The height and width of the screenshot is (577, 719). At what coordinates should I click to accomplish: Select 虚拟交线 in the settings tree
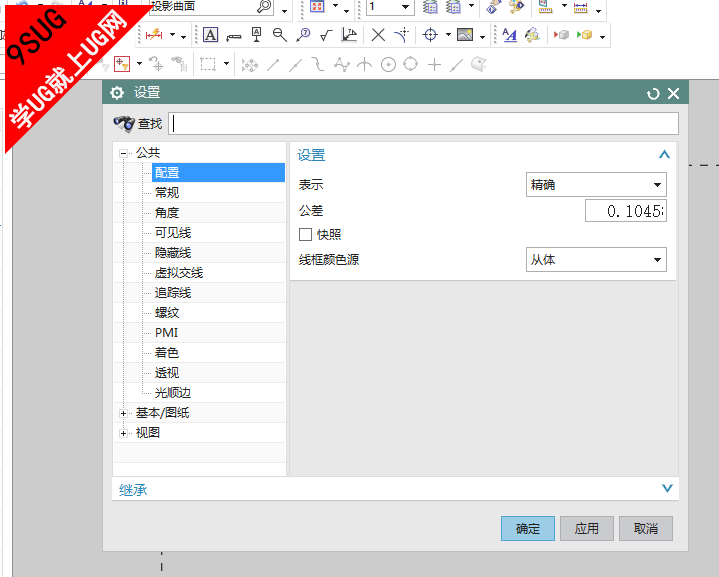pos(179,273)
